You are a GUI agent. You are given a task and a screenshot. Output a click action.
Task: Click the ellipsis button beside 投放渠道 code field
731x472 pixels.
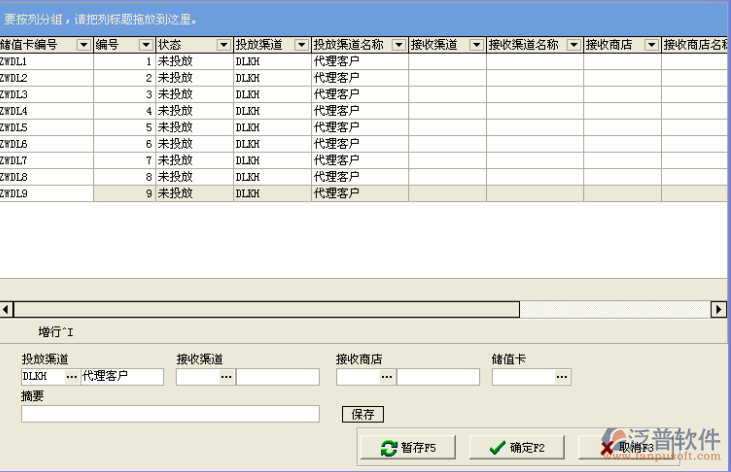(x=71, y=377)
